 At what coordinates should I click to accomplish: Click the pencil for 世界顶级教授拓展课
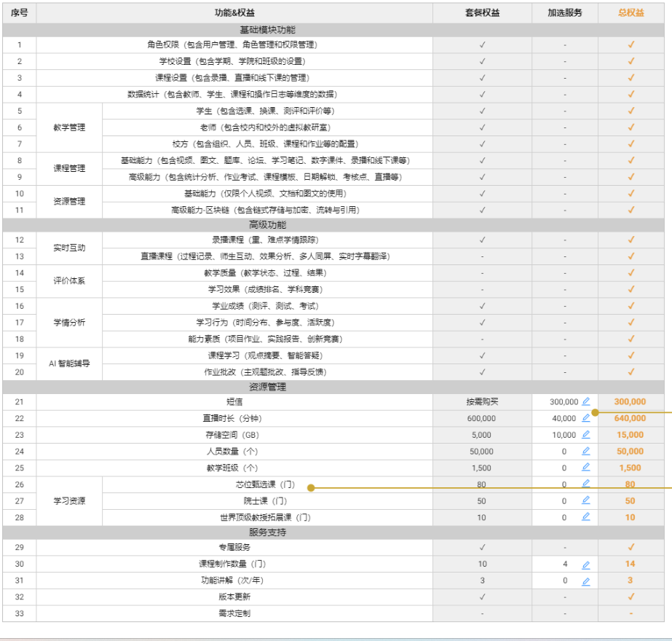(586, 517)
